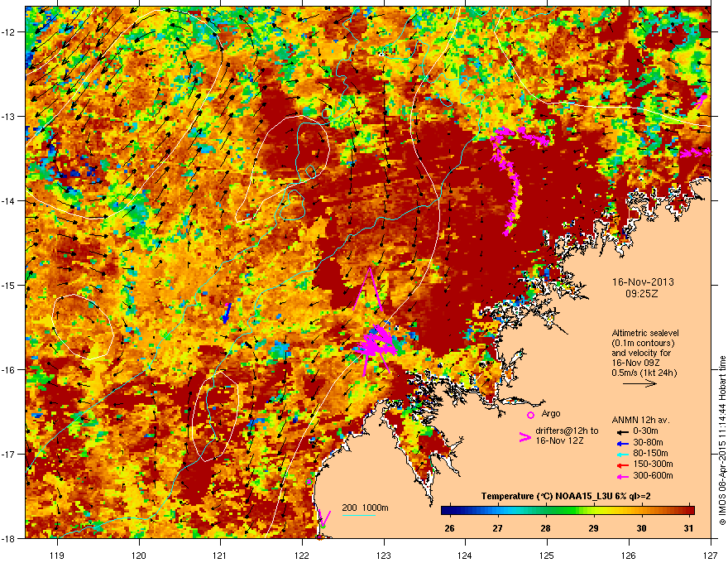Click the '0.5m/s (1kt 24h)' scale text
Screen dimensions: 728x563
[644, 373]
